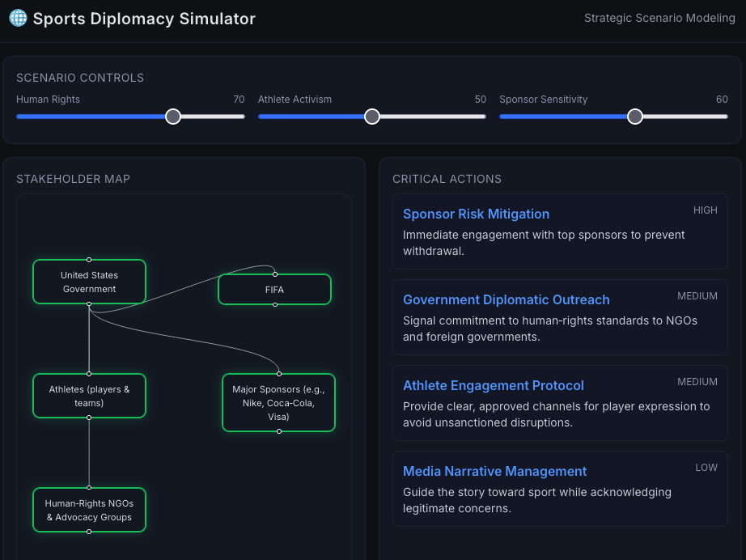Image resolution: width=746 pixels, height=560 pixels.
Task: Click the LOW priority label
Action: click(706, 468)
